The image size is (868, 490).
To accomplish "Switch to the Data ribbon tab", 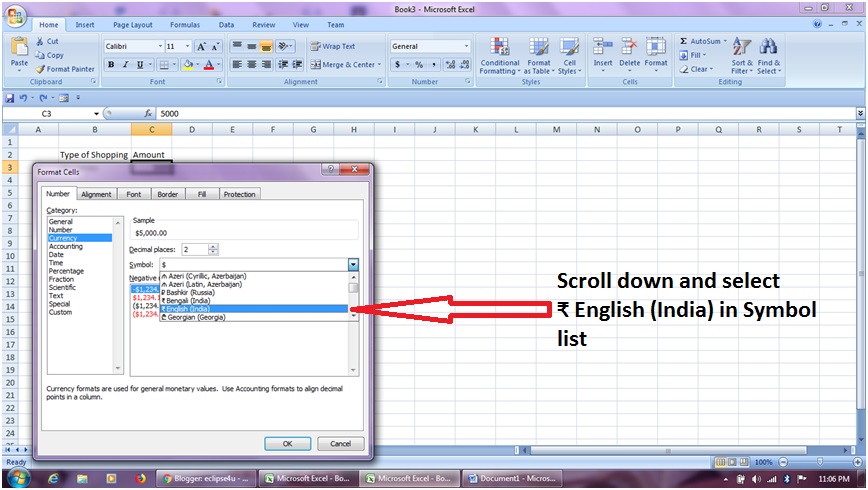I will [226, 25].
